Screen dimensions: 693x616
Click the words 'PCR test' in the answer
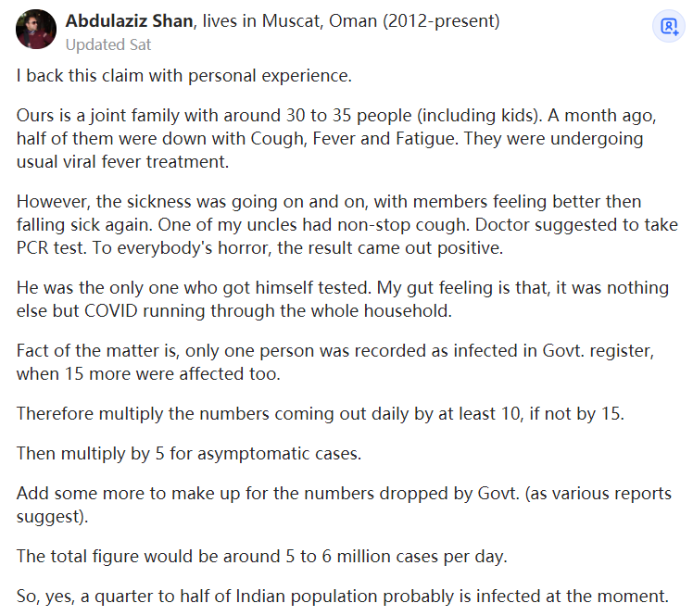tap(51, 248)
